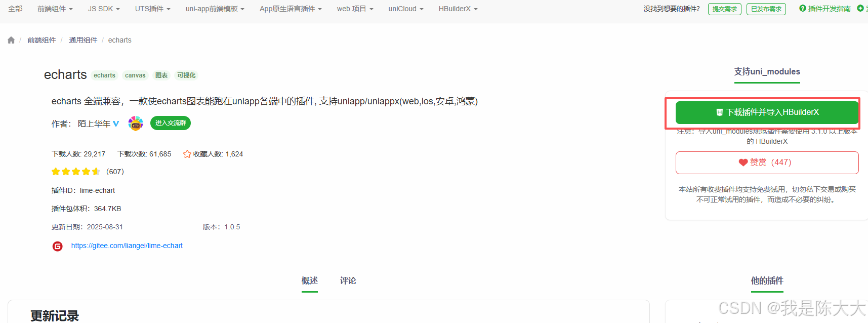Click plugin ID lime-echart text

click(97, 190)
